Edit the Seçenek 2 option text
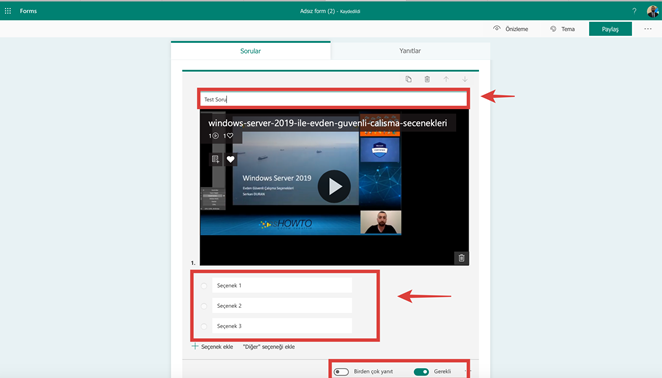662x378 pixels. [x=282, y=305]
